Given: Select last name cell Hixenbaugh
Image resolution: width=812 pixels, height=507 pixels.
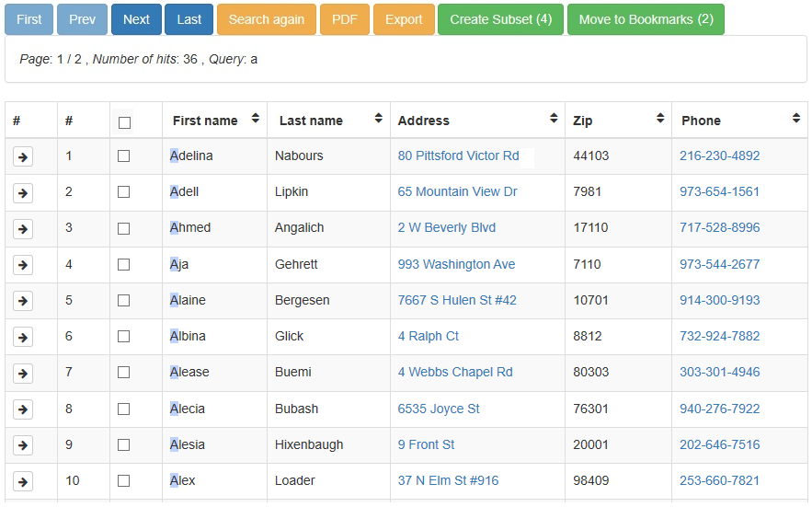Looking at the screenshot, I should (309, 444).
